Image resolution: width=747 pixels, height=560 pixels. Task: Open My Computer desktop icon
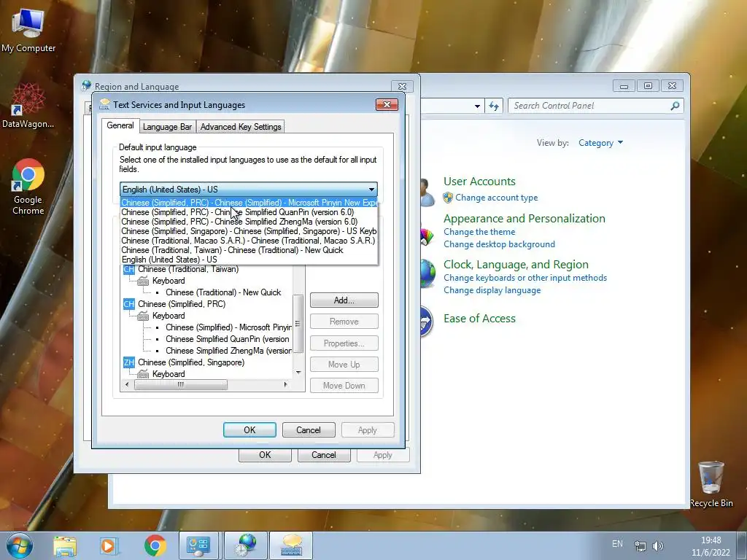[28, 31]
